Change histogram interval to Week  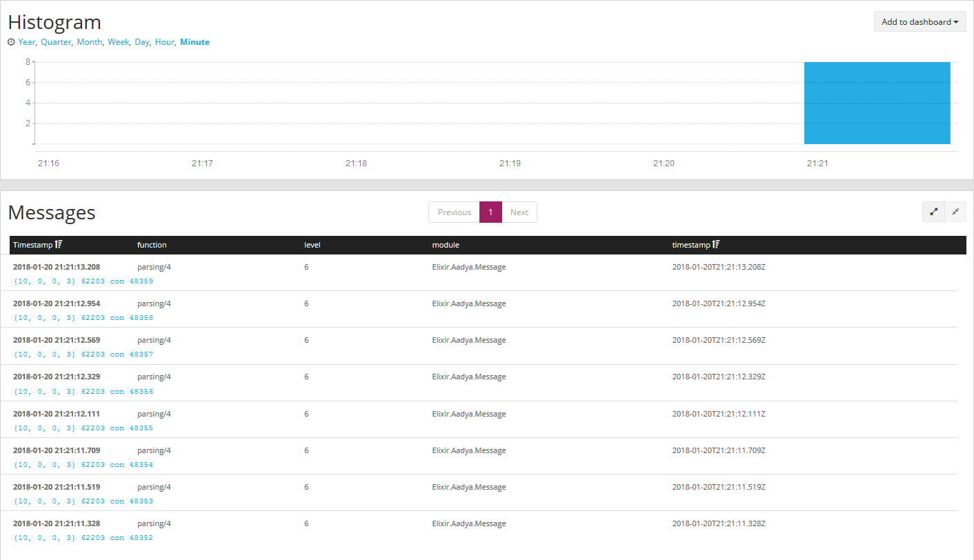[118, 42]
